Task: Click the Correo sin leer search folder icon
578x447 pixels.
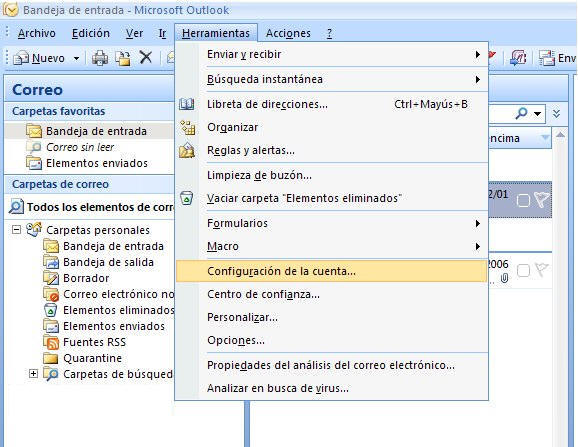Action: (34, 147)
